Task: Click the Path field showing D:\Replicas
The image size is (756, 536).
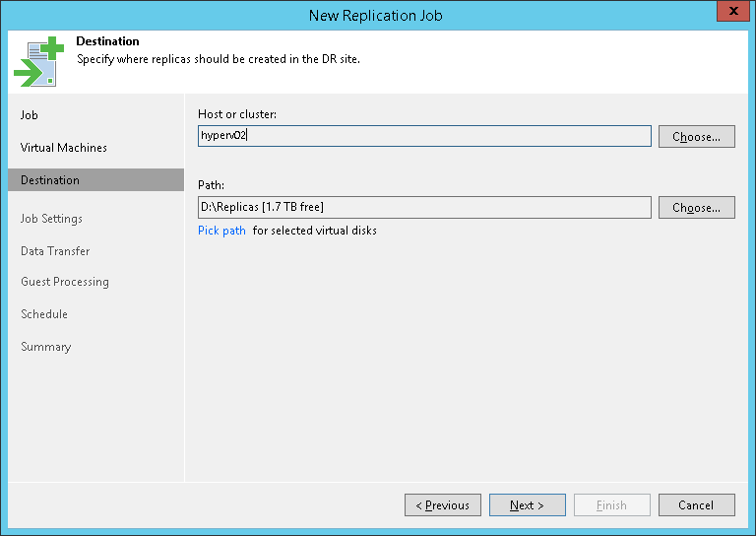Action: (x=424, y=207)
